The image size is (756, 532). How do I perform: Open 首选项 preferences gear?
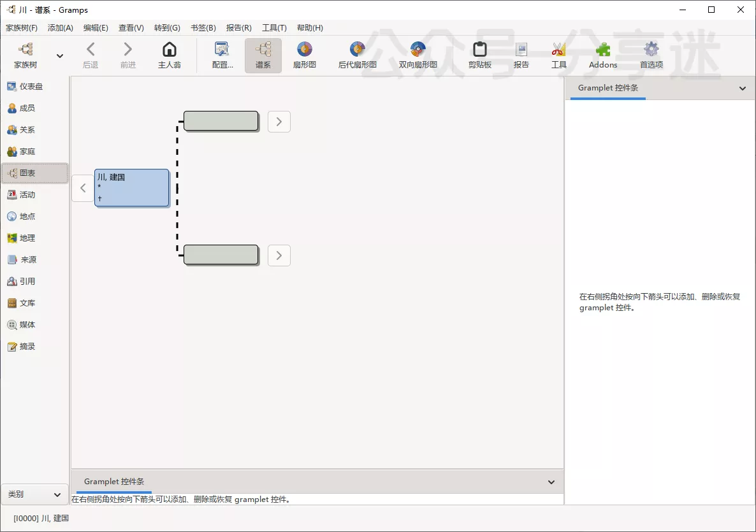651,50
